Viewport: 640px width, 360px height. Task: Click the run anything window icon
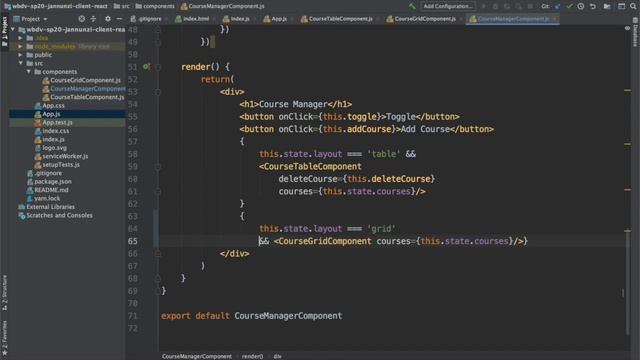[x=621, y=6]
